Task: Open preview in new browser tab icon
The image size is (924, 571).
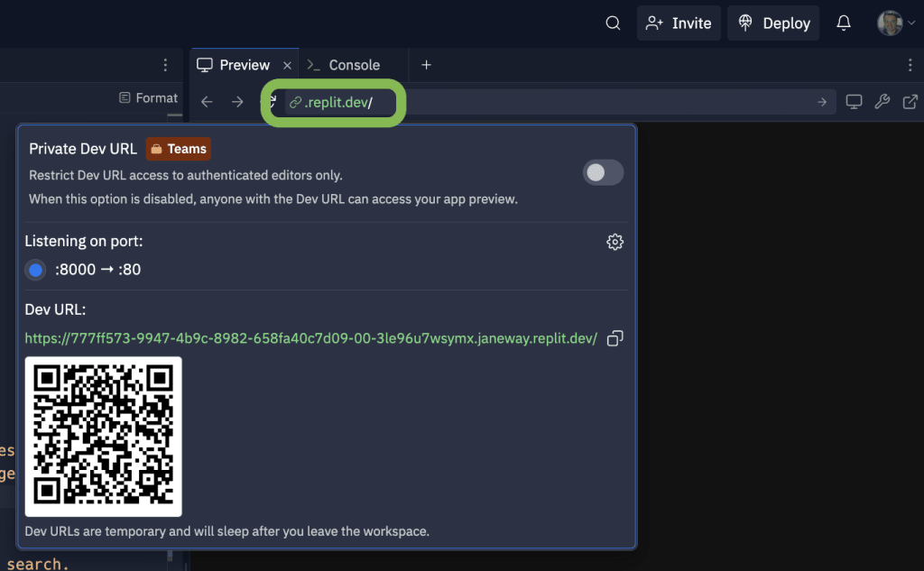Action: tap(910, 102)
